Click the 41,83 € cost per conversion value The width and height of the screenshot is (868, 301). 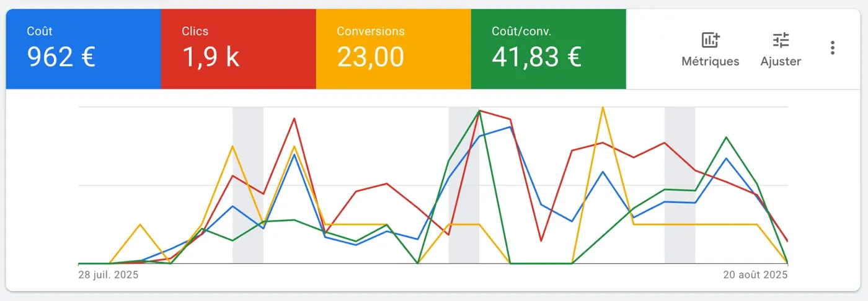(x=536, y=57)
